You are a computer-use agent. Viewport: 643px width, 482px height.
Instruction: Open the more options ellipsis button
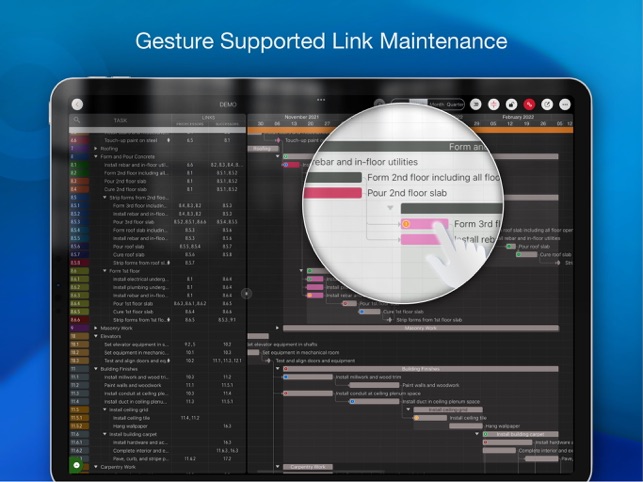coord(565,104)
